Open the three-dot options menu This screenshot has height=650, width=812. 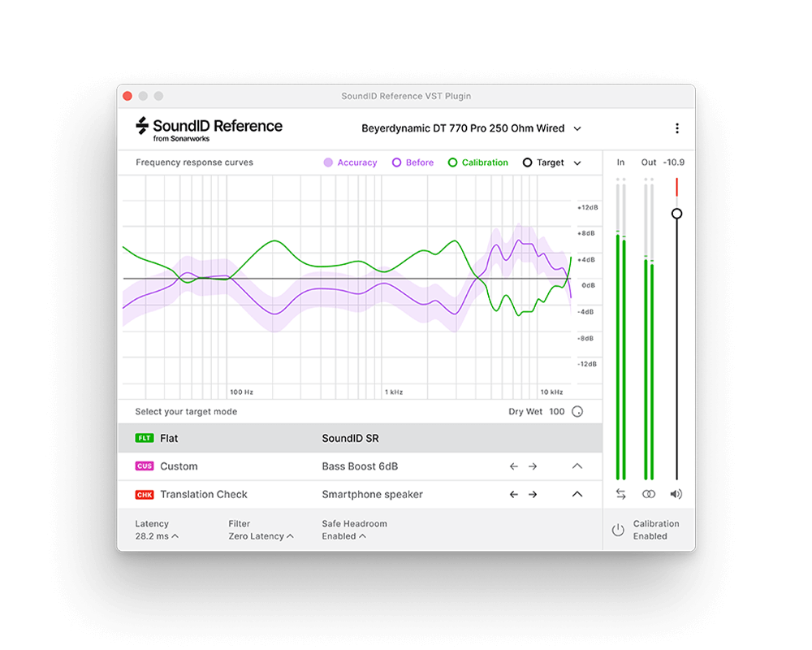pyautogui.click(x=677, y=128)
